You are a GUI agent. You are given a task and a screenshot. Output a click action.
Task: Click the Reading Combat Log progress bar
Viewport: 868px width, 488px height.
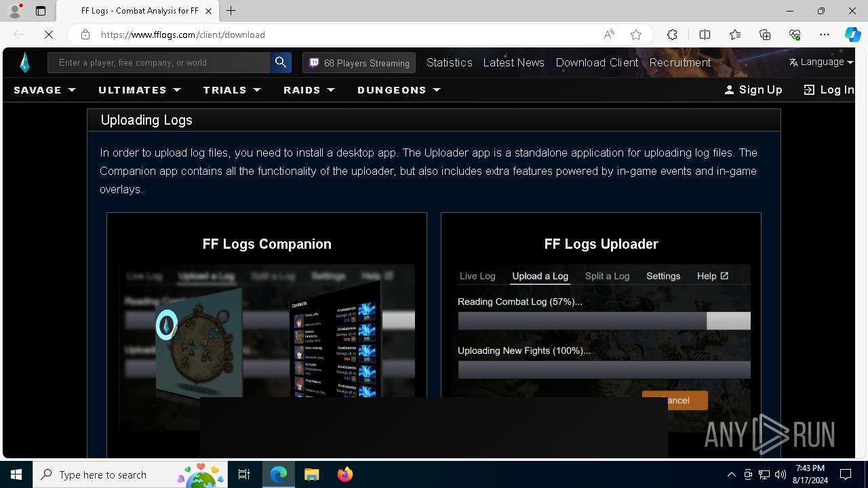pyautogui.click(x=604, y=321)
